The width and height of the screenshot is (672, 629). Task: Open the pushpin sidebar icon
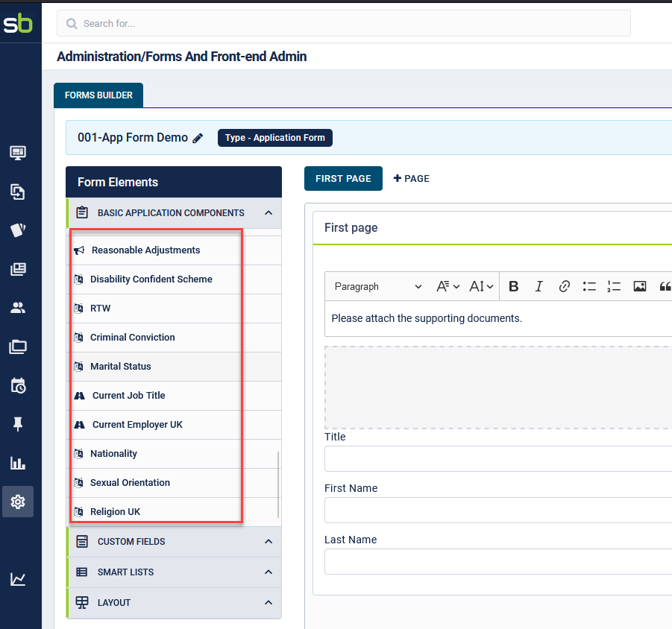click(x=18, y=424)
